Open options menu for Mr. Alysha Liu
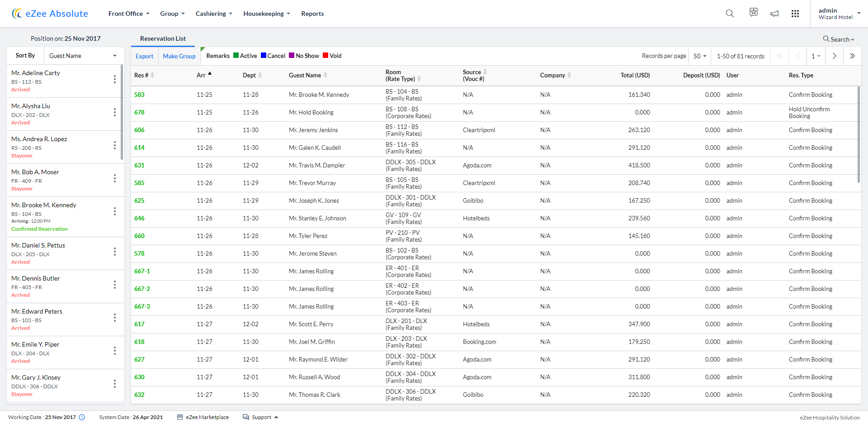The image size is (868, 424). tap(115, 112)
